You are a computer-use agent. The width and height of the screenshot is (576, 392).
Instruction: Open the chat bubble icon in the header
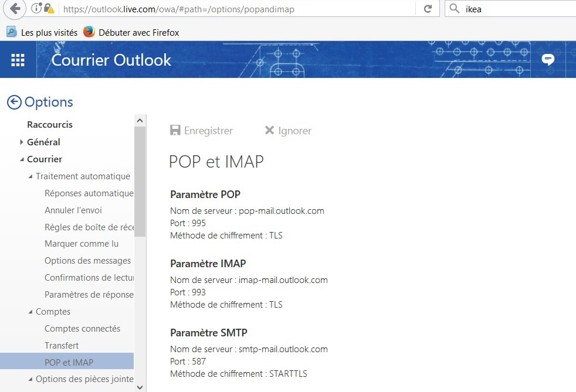tap(548, 59)
